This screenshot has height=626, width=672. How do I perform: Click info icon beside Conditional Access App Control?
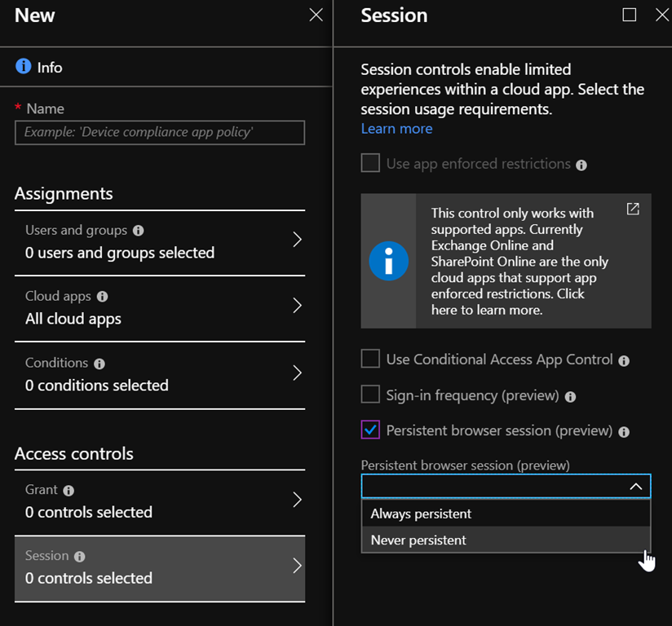624,361
